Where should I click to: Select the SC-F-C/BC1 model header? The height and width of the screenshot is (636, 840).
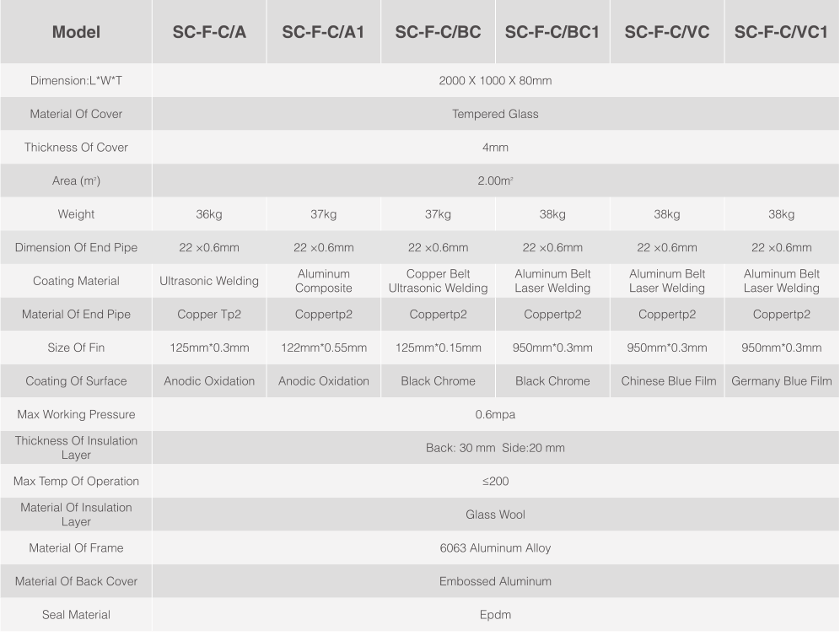tap(552, 31)
